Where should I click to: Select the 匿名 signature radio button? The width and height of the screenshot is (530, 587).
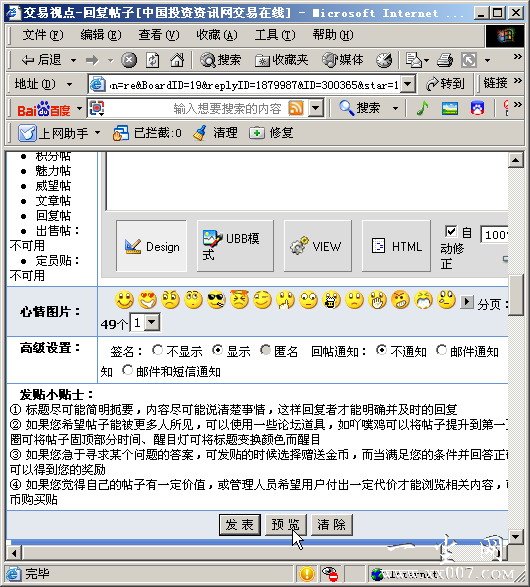point(265,350)
